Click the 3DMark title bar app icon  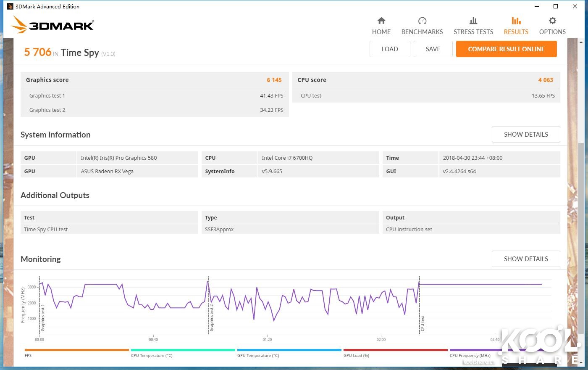[x=10, y=6]
